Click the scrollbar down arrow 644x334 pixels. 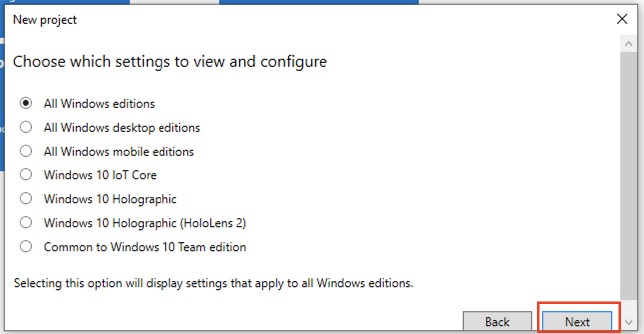pyautogui.click(x=629, y=322)
